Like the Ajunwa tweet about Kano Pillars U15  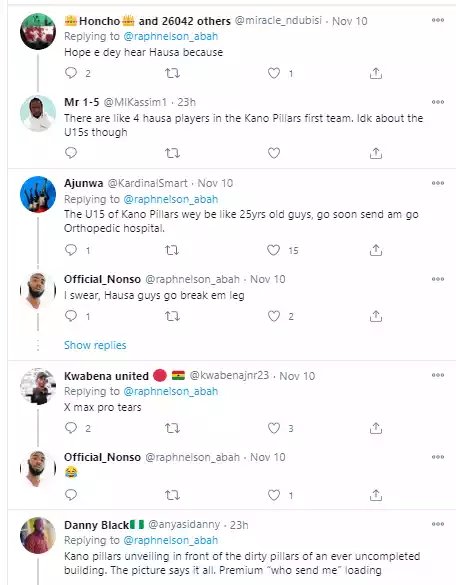(x=274, y=250)
